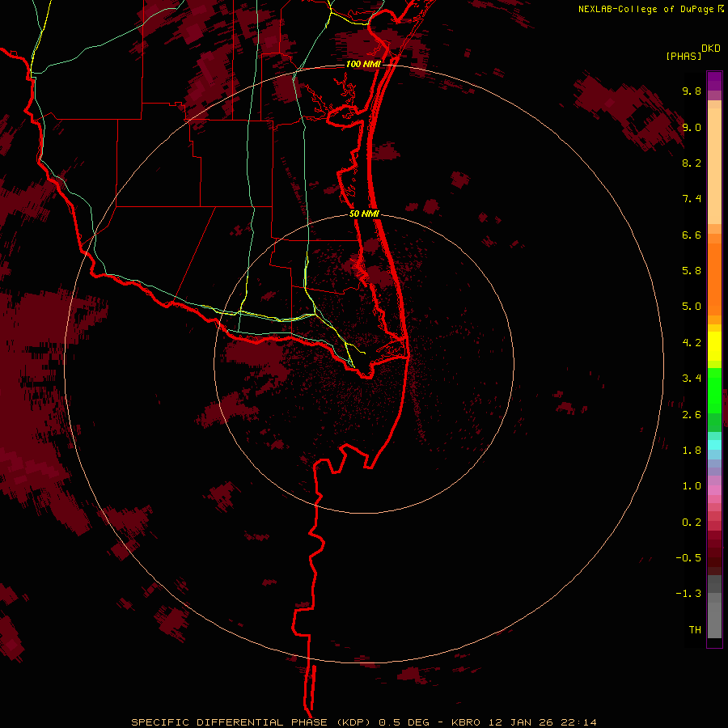Viewport: 728px width, 728px height.
Task: Click the 7.4 scale label
Action: [x=692, y=199]
